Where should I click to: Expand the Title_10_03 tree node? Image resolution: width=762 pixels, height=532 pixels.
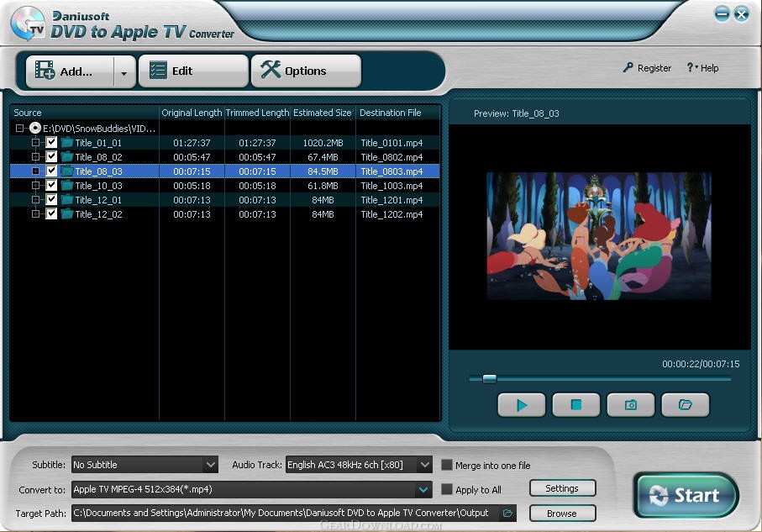(35, 185)
